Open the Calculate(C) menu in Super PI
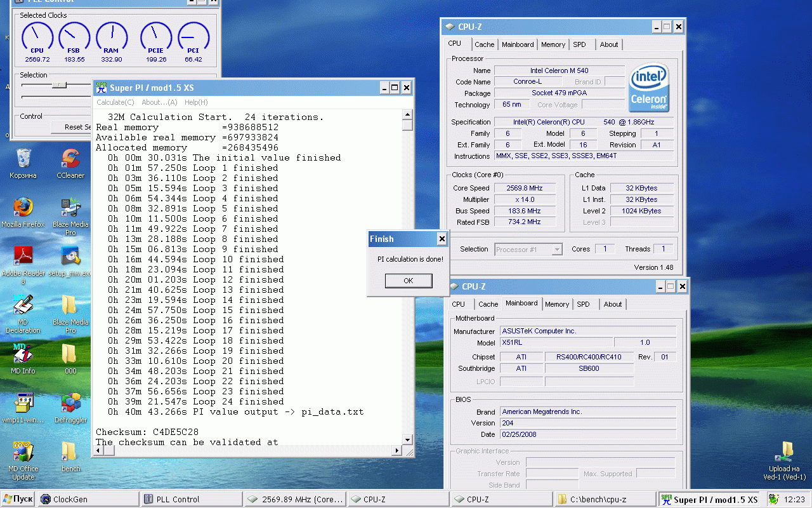The image size is (812, 508). tap(115, 102)
